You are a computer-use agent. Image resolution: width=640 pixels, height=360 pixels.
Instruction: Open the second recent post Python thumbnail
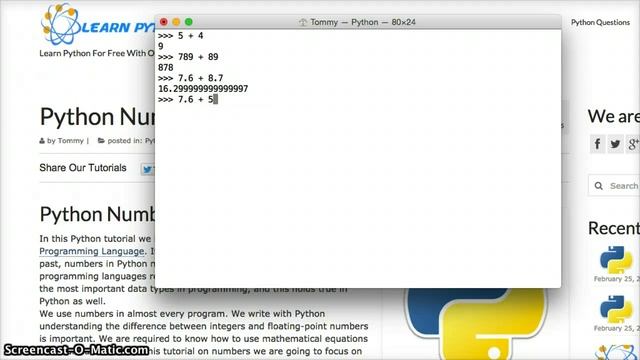tap(616, 309)
